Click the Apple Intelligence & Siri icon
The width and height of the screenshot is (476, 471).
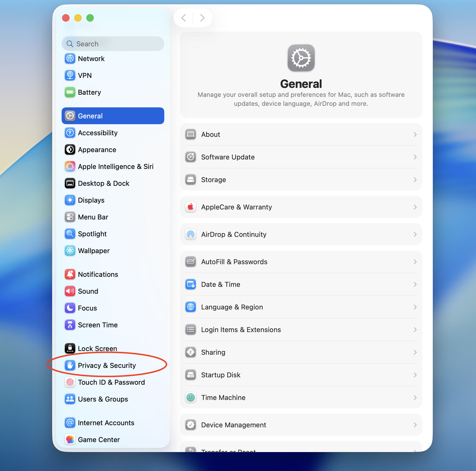70,167
